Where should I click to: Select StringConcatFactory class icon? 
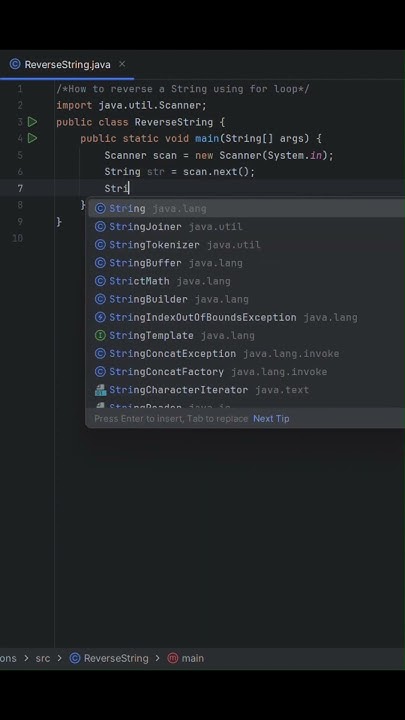pos(100,371)
